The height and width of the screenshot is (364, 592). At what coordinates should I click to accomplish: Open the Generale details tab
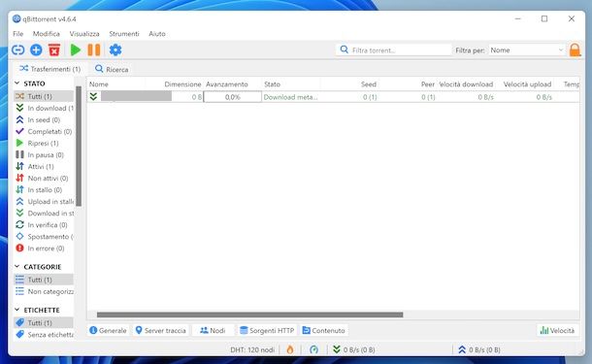coord(108,330)
